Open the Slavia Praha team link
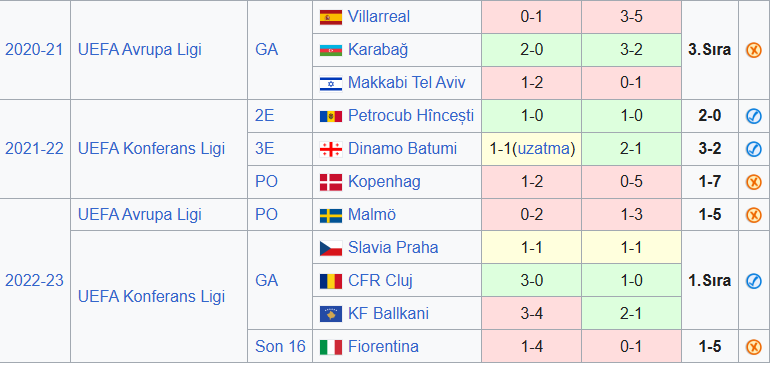This screenshot has width=771, height=367. pyautogui.click(x=393, y=247)
